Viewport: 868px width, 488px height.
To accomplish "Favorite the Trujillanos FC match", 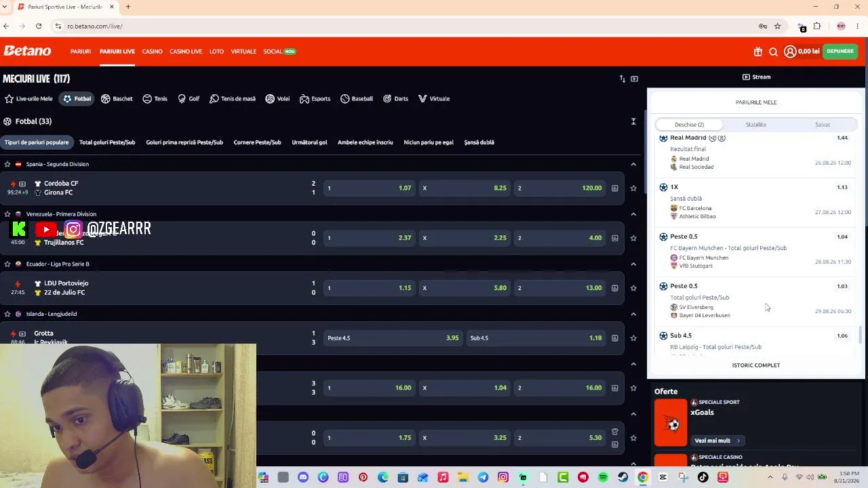I will point(633,238).
